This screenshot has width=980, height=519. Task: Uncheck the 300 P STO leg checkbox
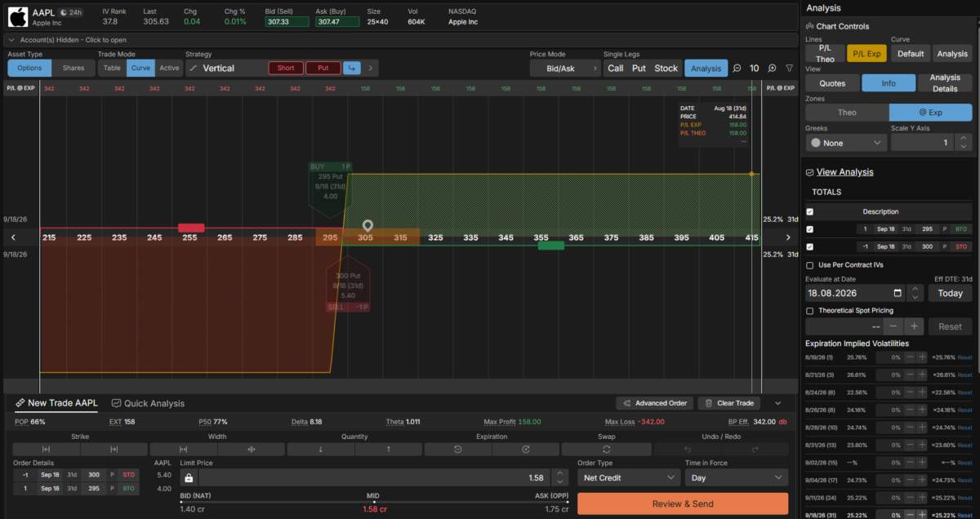pos(809,246)
